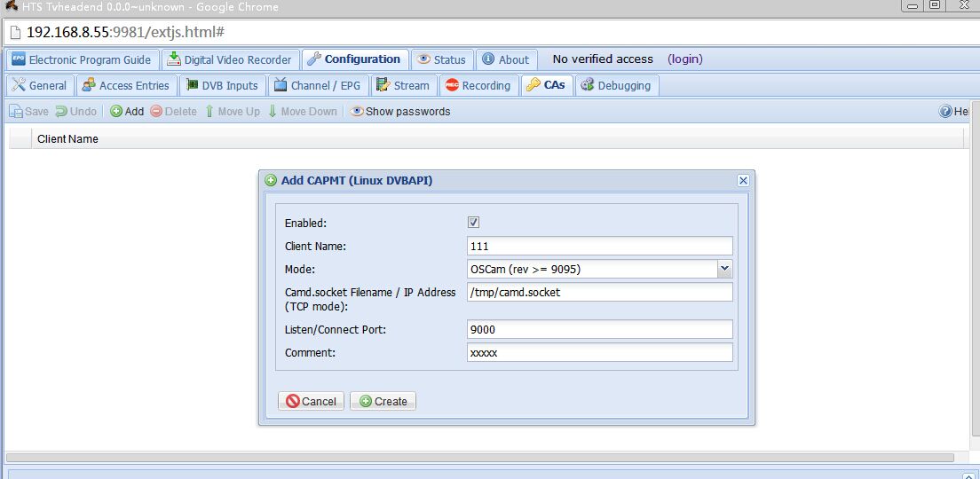Click the Debugging gears icon

[588, 85]
